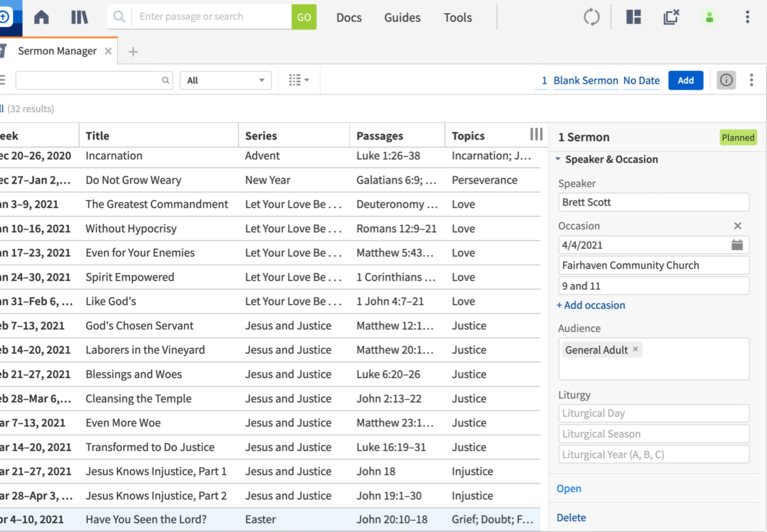Viewport: 767px width, 532px height.
Task: Open the Layouts grid icon
Action: 633,17
